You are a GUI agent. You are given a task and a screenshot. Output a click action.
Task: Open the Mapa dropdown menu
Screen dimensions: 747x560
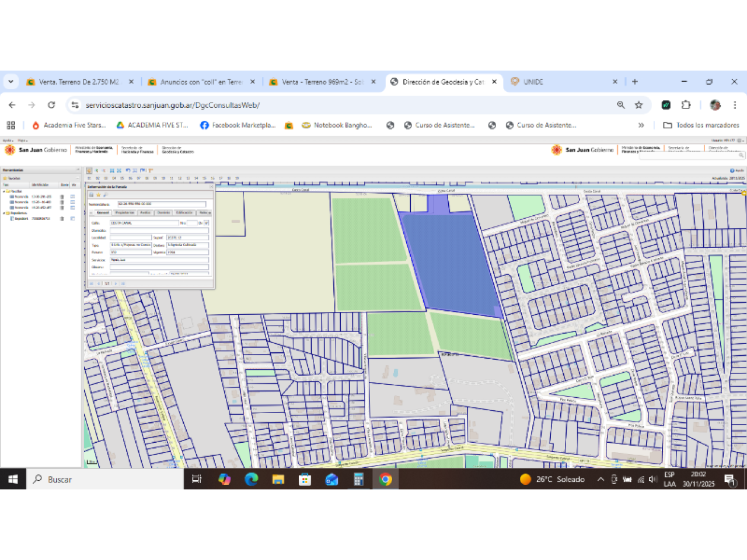coord(22,141)
